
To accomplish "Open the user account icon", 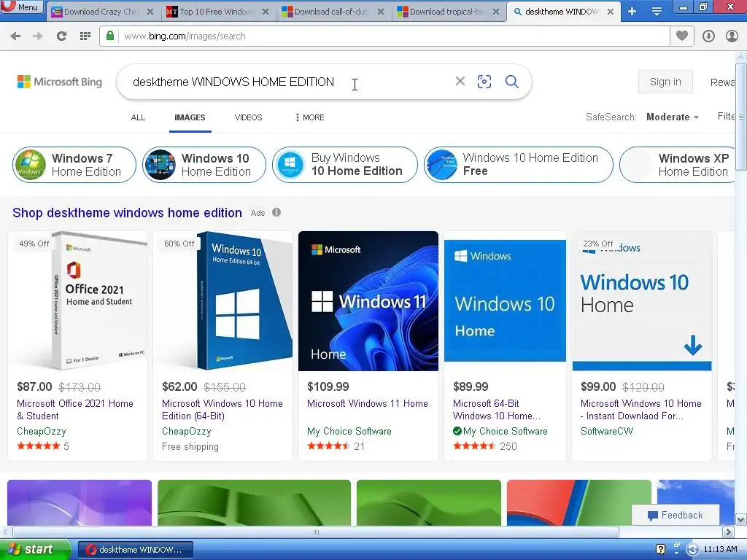I will (x=732, y=36).
